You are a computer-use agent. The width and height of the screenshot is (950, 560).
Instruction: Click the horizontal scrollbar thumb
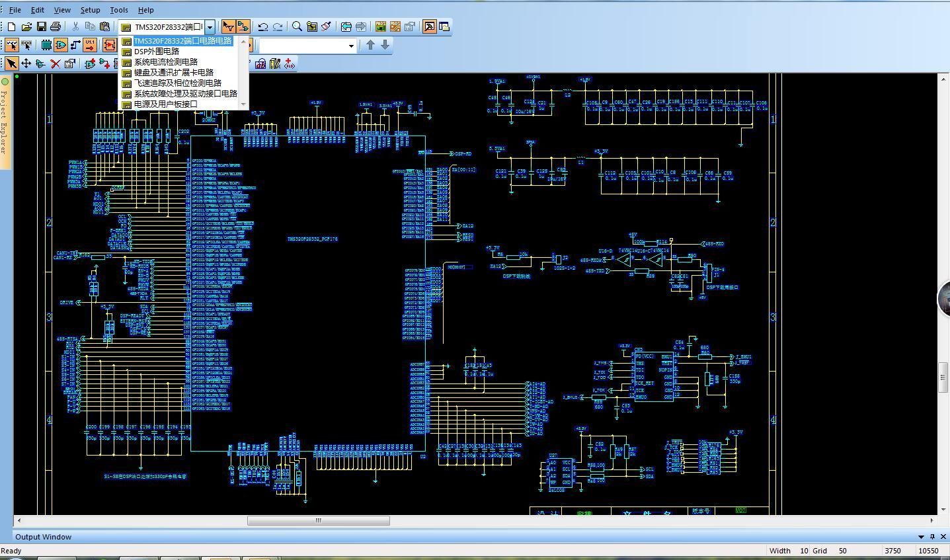318,521
